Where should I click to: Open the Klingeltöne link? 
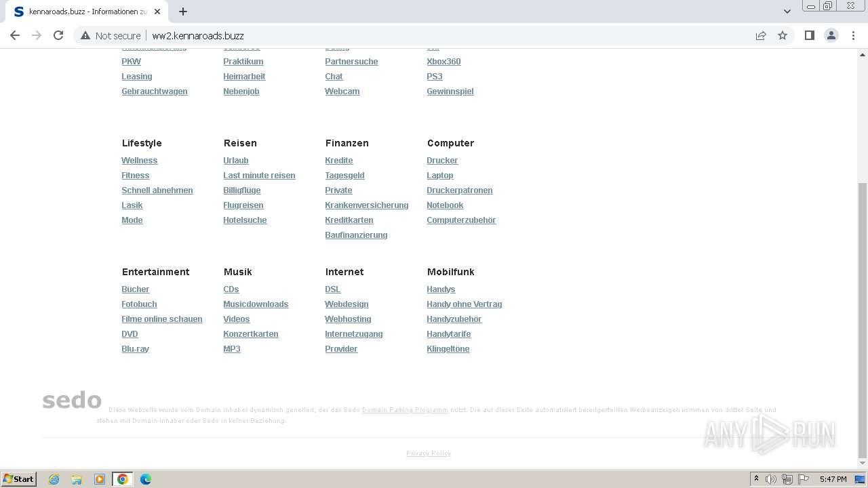[x=448, y=349]
